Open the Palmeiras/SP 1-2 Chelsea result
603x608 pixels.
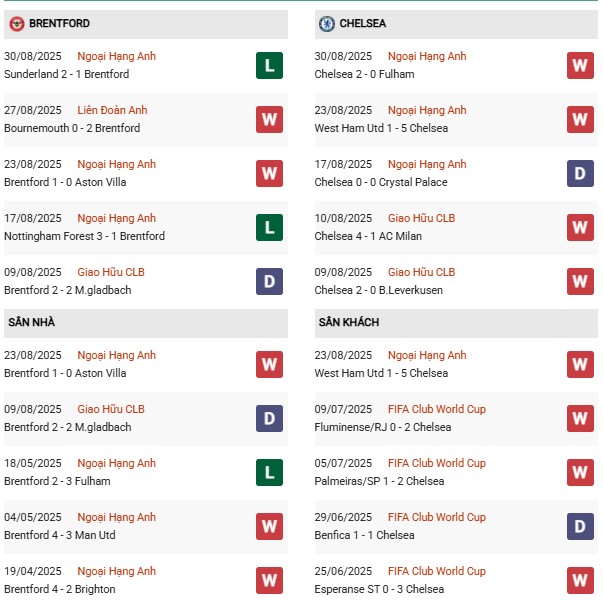[379, 481]
